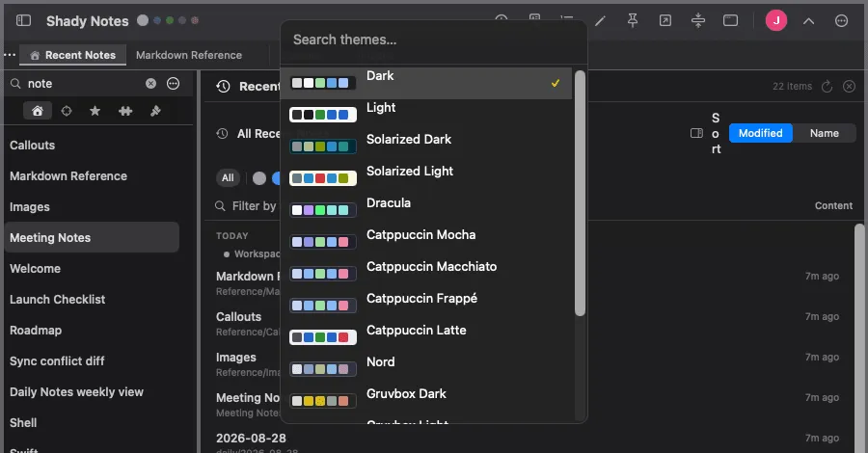This screenshot has width=868, height=453.
Task: Click the clock history icon beside Recent heading
Action: pos(223,87)
